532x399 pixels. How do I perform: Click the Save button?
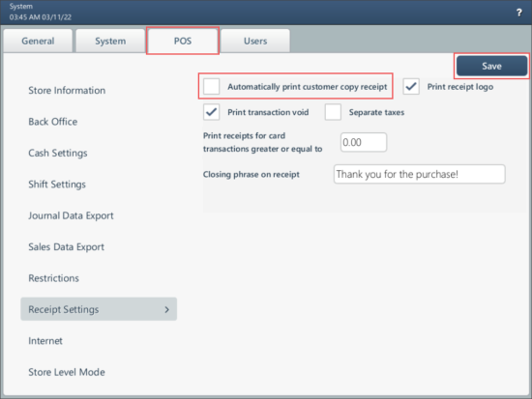491,66
